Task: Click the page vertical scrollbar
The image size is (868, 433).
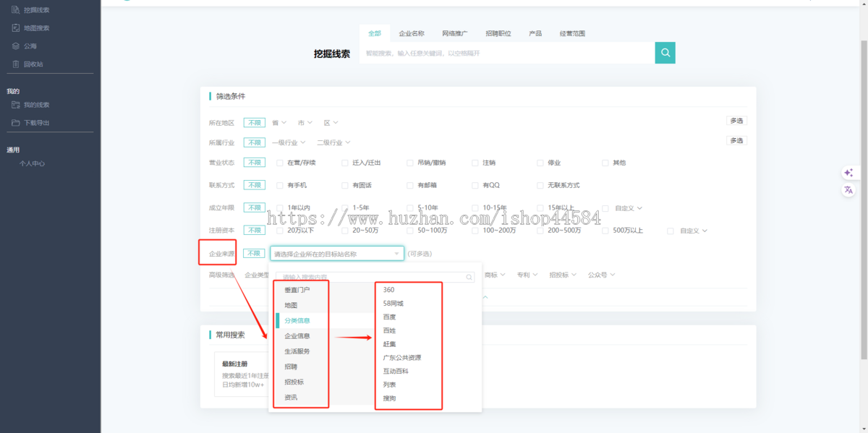Action: pos(864,199)
